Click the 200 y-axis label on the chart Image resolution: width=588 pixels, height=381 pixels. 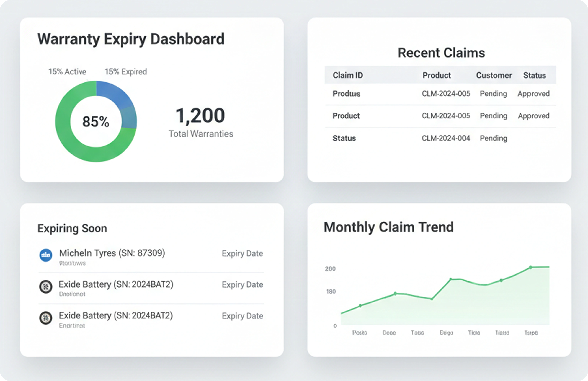point(330,269)
